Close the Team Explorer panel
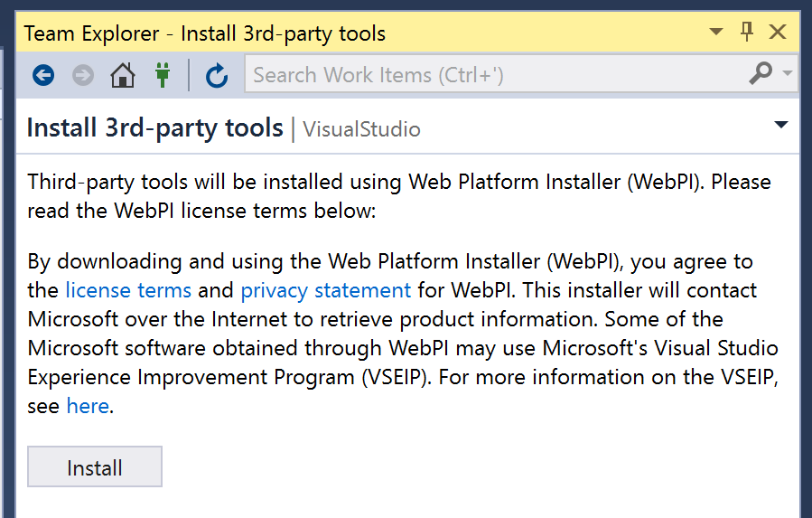Viewport: 812px width, 518px height. pyautogui.click(x=777, y=33)
